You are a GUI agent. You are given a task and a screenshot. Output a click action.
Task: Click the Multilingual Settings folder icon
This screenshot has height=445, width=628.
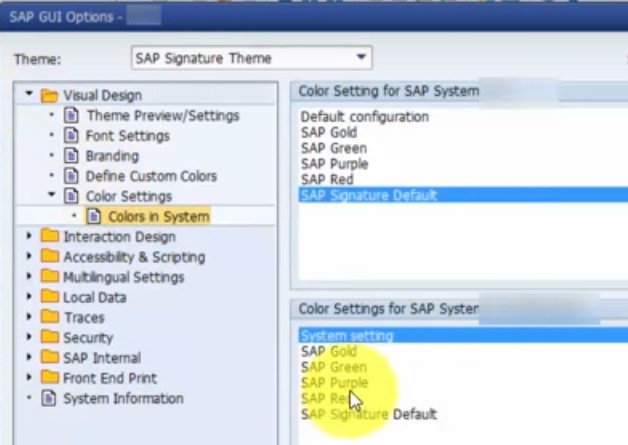(50, 276)
